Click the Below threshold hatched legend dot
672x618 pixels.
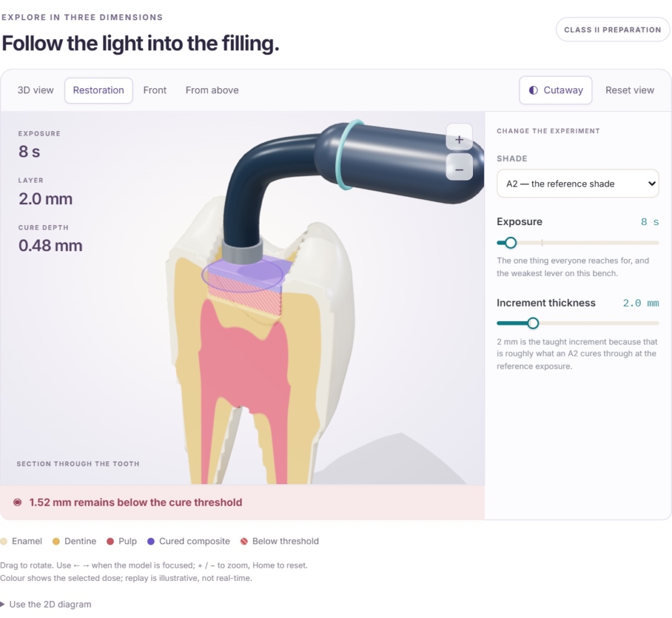click(x=244, y=541)
